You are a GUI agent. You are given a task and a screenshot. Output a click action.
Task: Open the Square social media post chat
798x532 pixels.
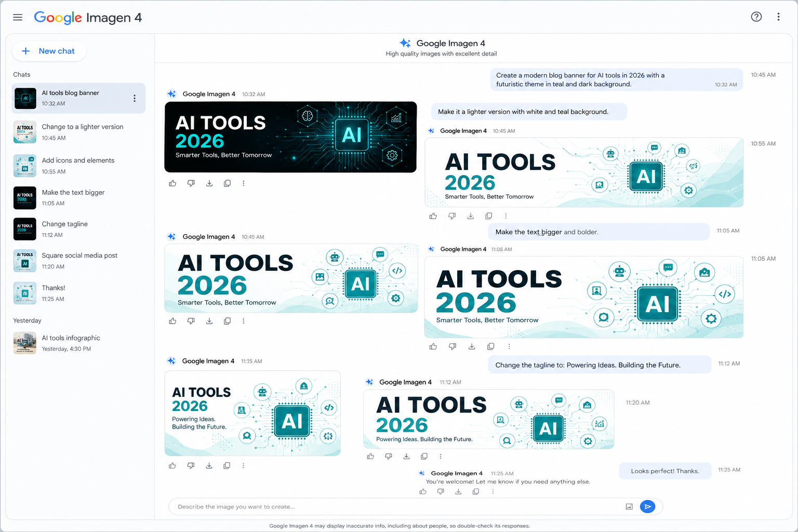[x=78, y=261]
